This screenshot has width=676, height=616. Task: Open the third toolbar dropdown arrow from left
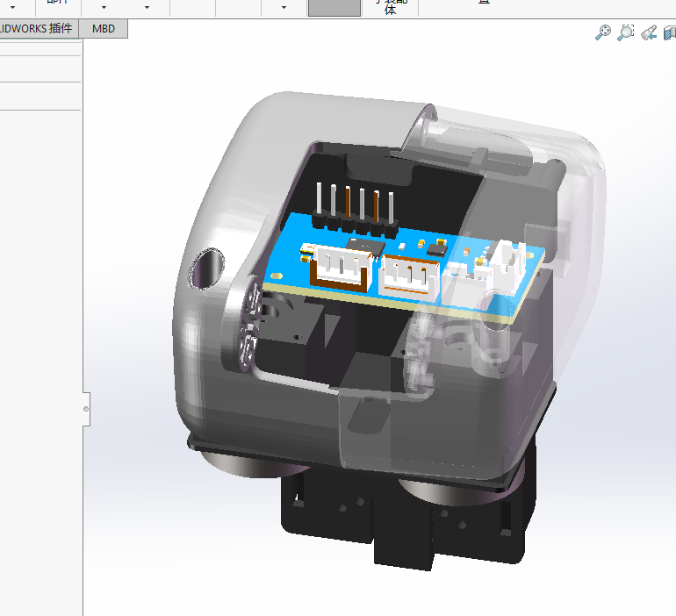pos(147,7)
